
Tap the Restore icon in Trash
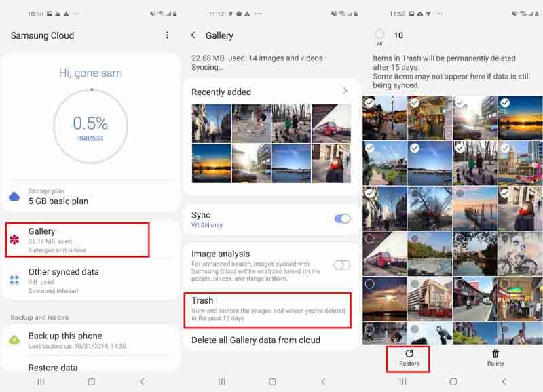pos(409,354)
